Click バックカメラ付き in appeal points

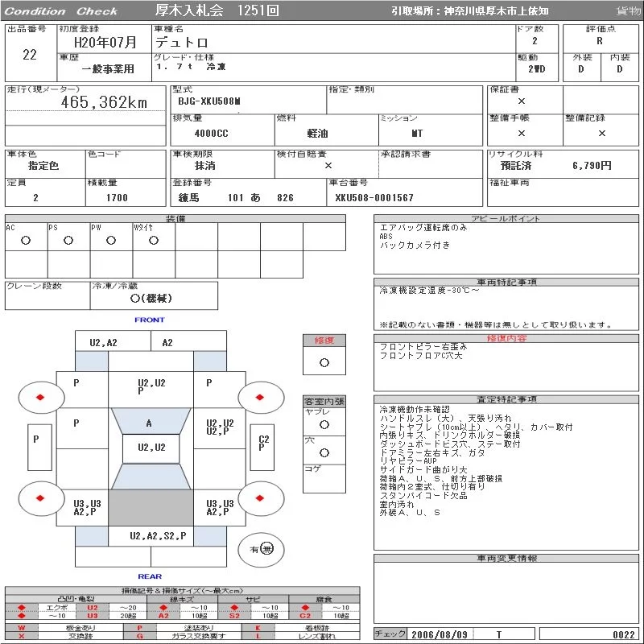[415, 246]
